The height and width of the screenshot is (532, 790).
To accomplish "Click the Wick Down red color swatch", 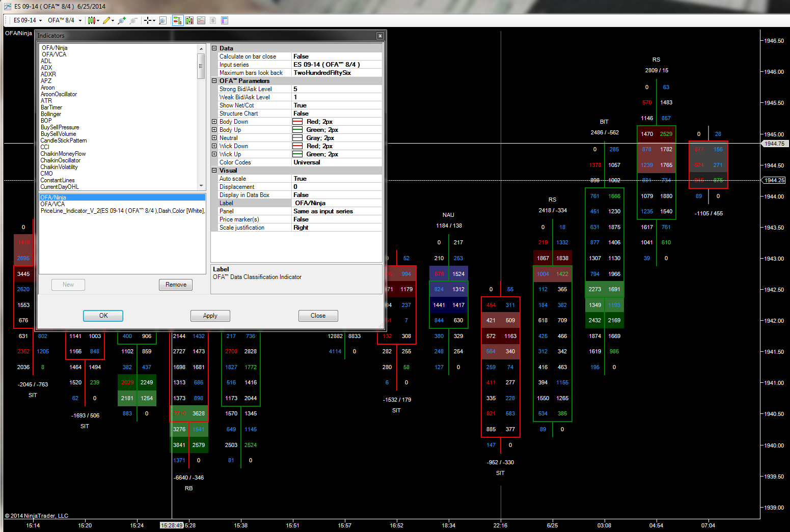I will pyautogui.click(x=297, y=146).
